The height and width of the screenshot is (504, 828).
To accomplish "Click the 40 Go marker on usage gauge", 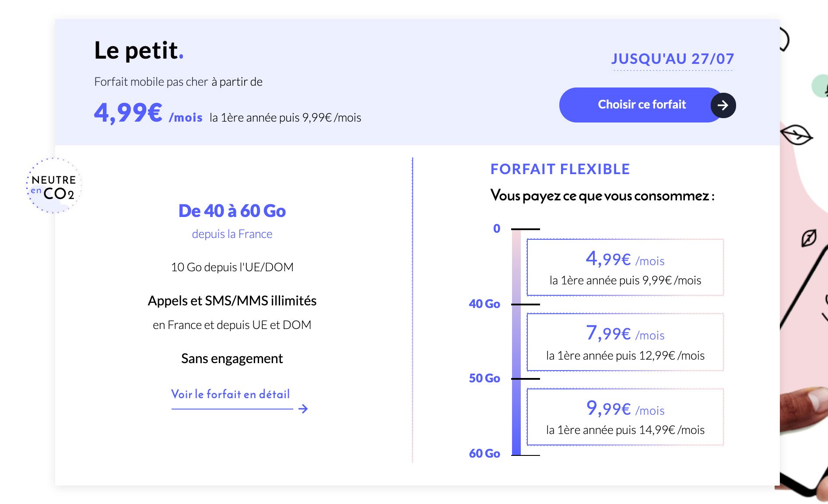I will pos(484,304).
